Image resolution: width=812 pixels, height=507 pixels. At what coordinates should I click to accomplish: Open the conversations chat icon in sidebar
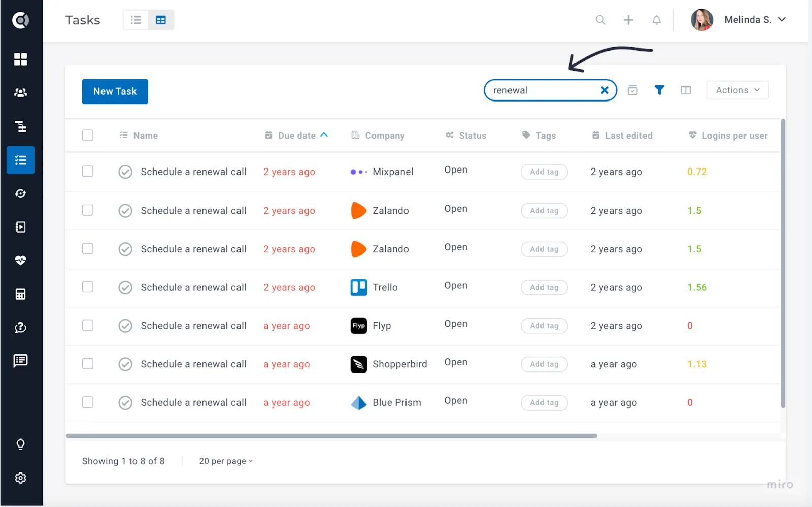click(x=20, y=361)
